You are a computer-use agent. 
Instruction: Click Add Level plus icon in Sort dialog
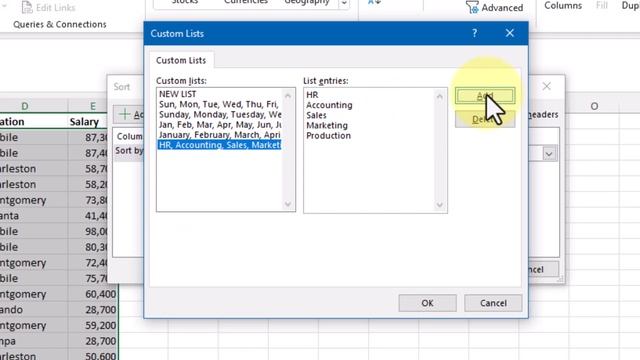coord(124,114)
